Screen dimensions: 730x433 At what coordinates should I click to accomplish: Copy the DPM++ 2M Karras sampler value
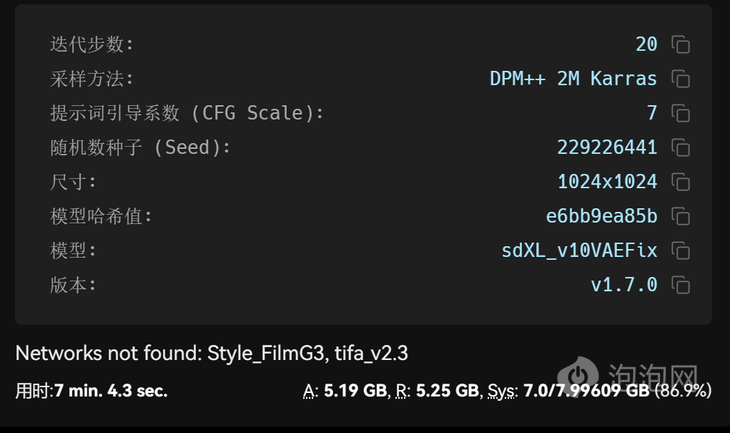[x=681, y=79]
